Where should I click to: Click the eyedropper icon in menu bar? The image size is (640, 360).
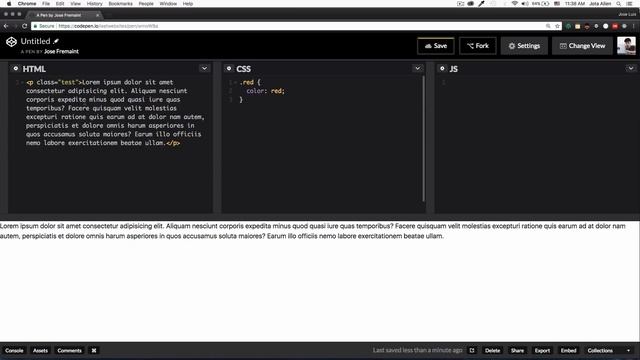[481, 4]
